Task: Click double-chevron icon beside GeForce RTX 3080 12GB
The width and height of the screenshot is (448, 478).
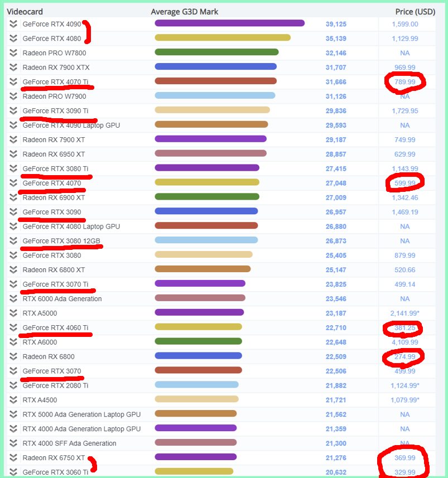Action: [13, 241]
